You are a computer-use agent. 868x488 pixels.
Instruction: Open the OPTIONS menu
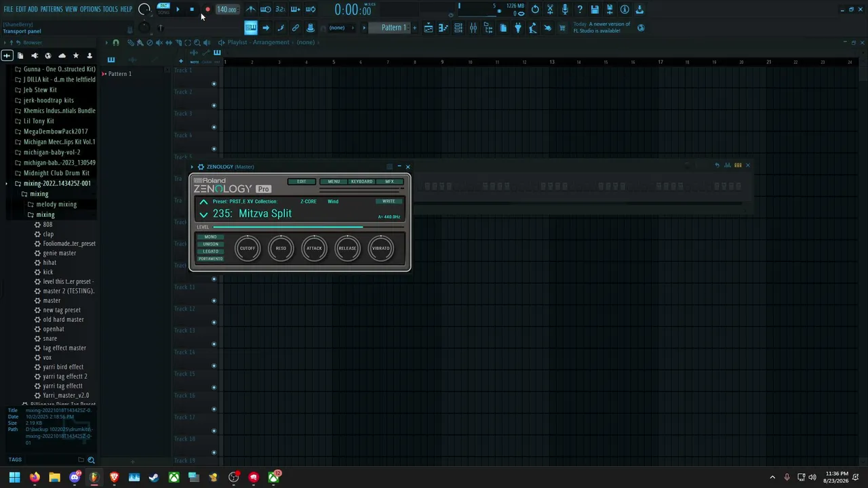click(x=90, y=9)
